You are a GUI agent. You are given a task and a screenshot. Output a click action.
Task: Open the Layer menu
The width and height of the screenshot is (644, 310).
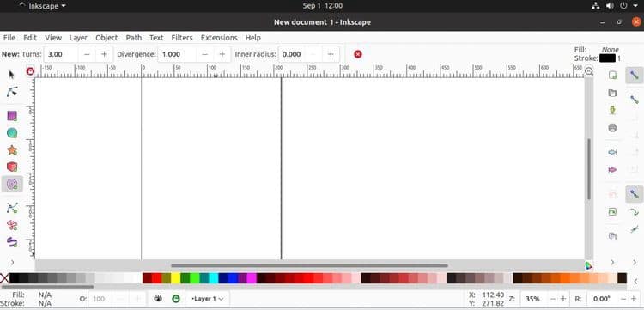point(78,38)
